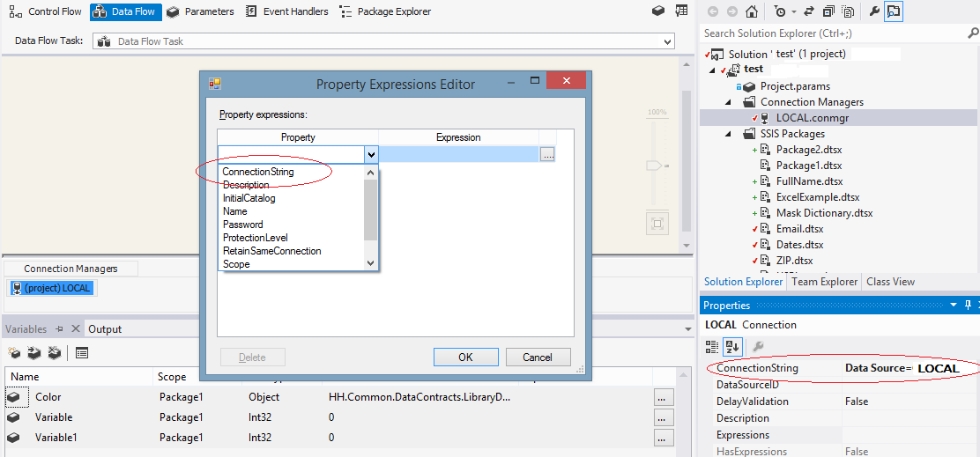Toggle Preview Selected Items icon
Image resolution: width=980 pixels, height=457 pixels.
[x=894, y=11]
